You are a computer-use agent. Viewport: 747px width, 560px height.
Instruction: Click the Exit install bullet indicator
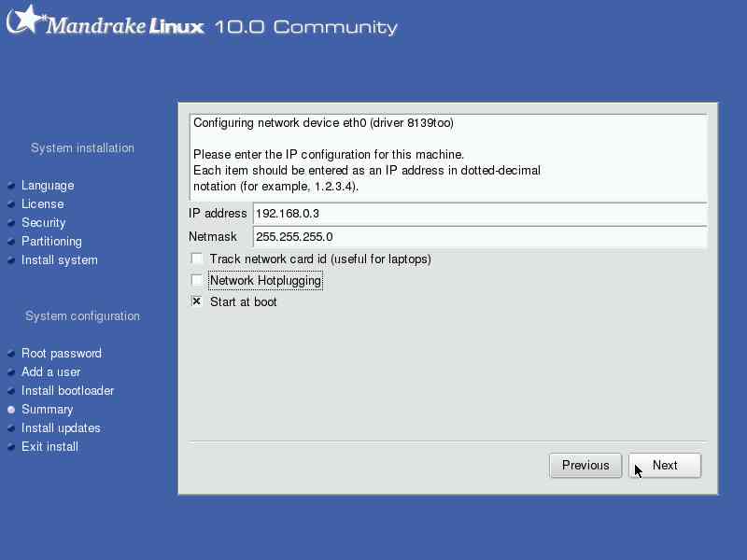click(11, 447)
